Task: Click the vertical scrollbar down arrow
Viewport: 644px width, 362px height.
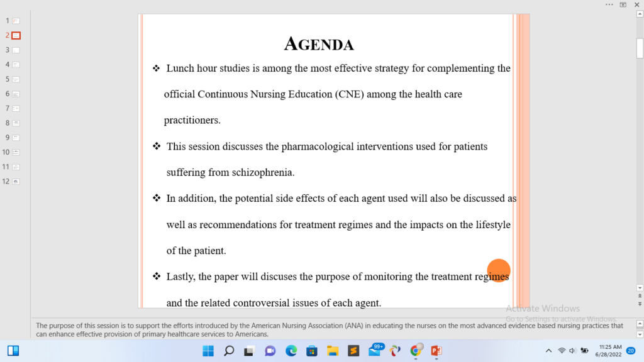Action: click(640, 288)
